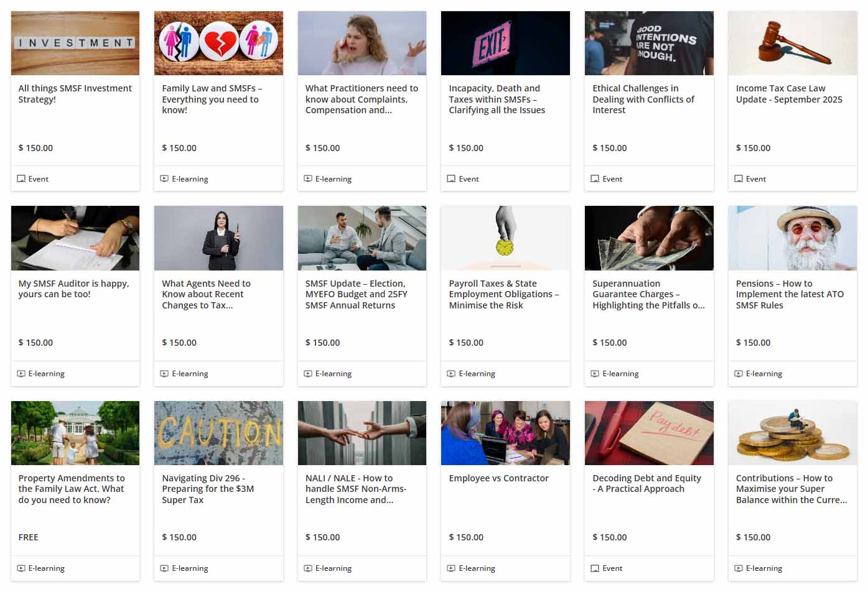
Task: Click the Event icon under All things SMSF Investment Strategy
Action: tap(21, 178)
